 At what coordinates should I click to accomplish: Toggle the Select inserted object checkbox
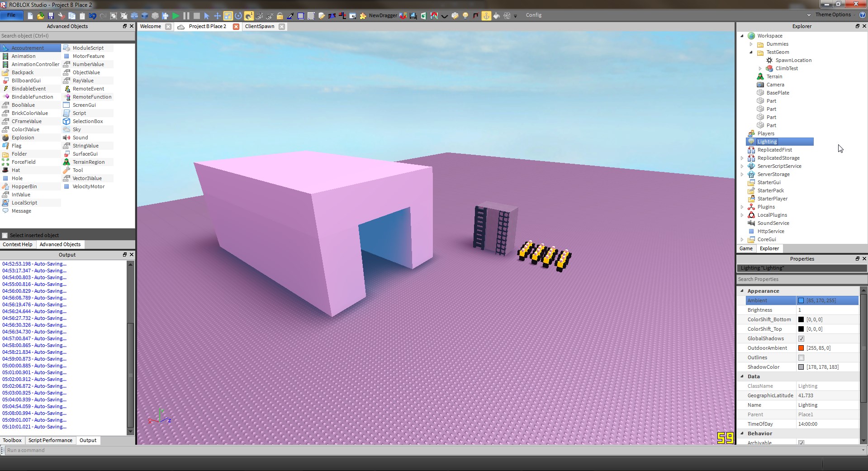click(x=5, y=235)
